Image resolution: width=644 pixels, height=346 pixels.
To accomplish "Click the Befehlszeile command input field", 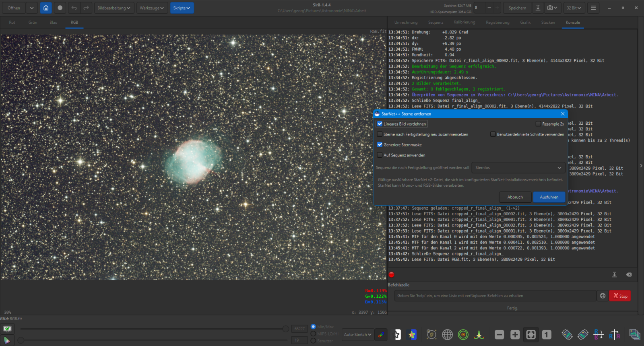I will click(x=495, y=296).
